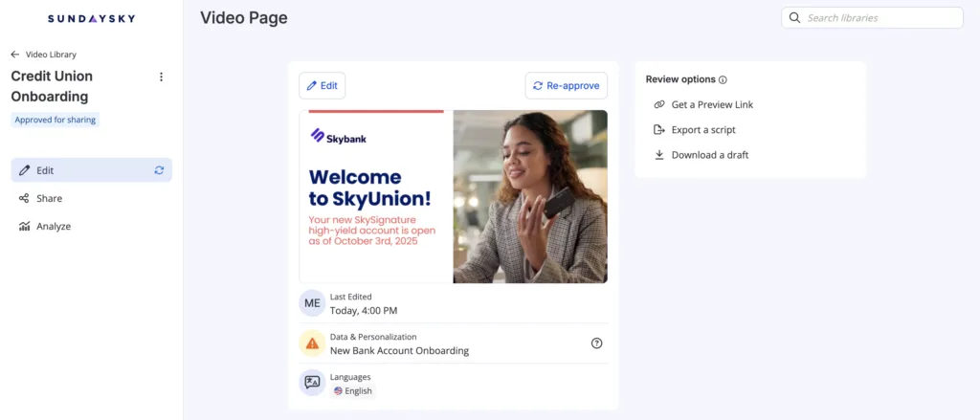980x420 pixels.
Task: Click the Languages icon
Action: [x=312, y=383]
